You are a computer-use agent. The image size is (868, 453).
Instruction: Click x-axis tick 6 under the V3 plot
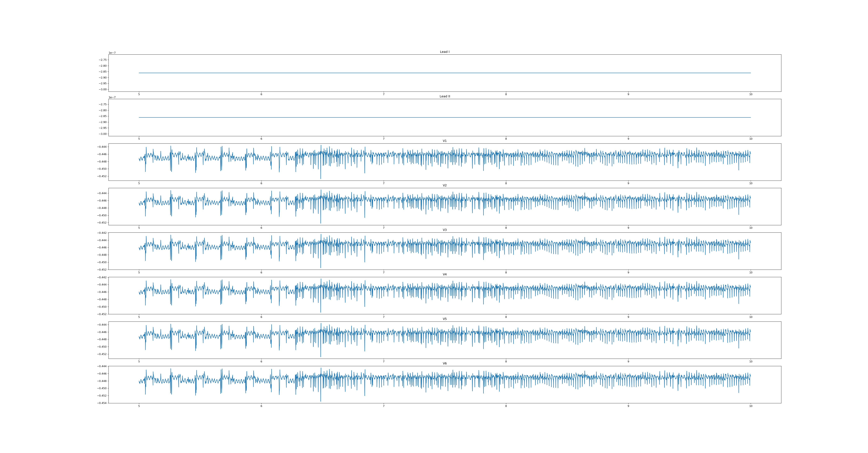coord(261,272)
